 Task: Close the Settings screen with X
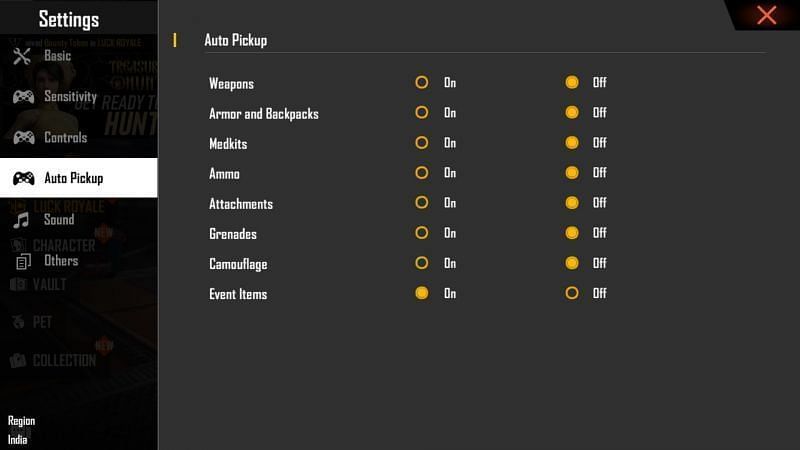point(767,15)
